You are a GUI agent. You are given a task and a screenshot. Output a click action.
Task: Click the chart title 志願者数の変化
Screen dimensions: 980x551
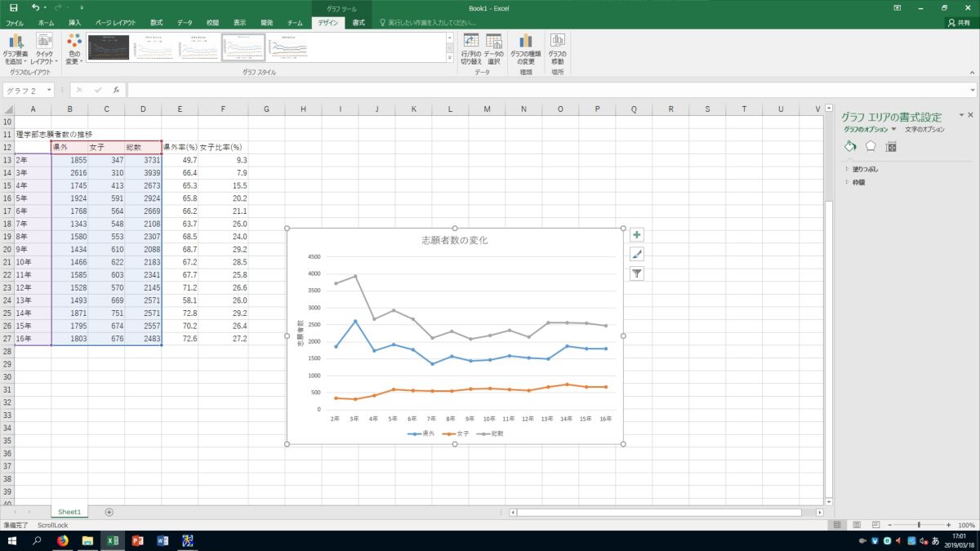454,240
